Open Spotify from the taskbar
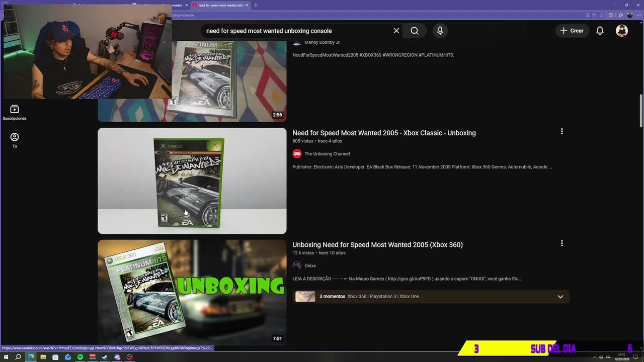 point(80,357)
